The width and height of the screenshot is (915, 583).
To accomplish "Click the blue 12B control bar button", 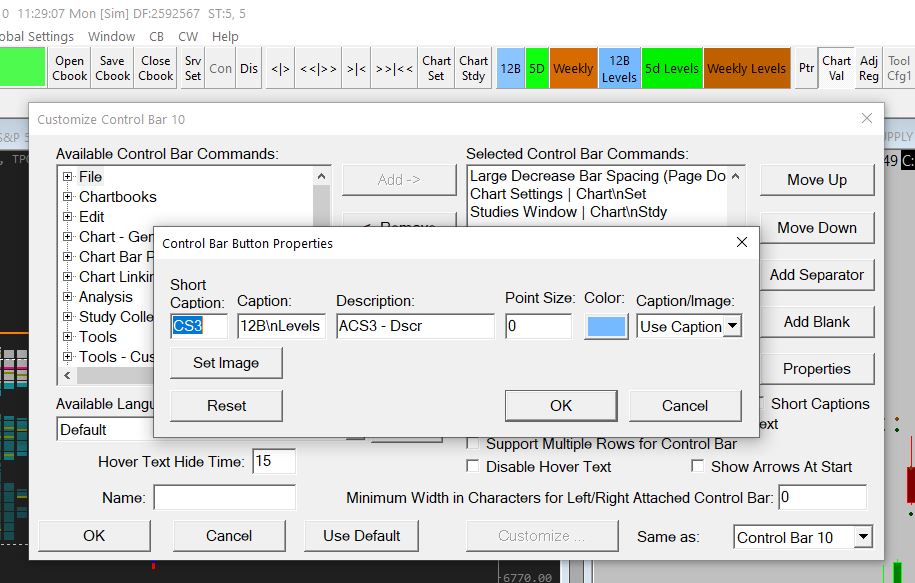I will click(x=511, y=68).
